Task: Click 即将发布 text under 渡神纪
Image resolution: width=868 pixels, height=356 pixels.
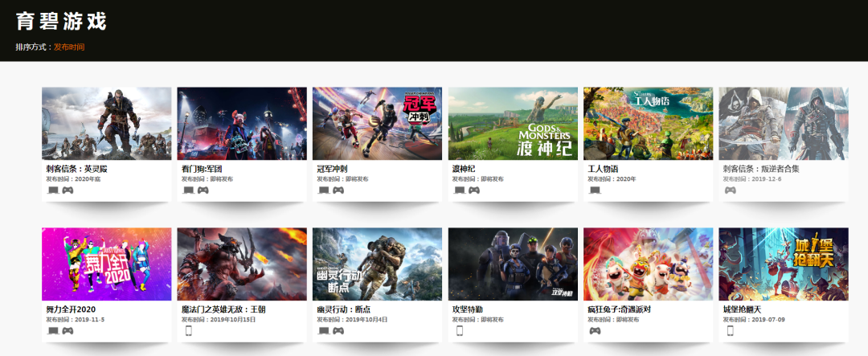Action: 493,179
